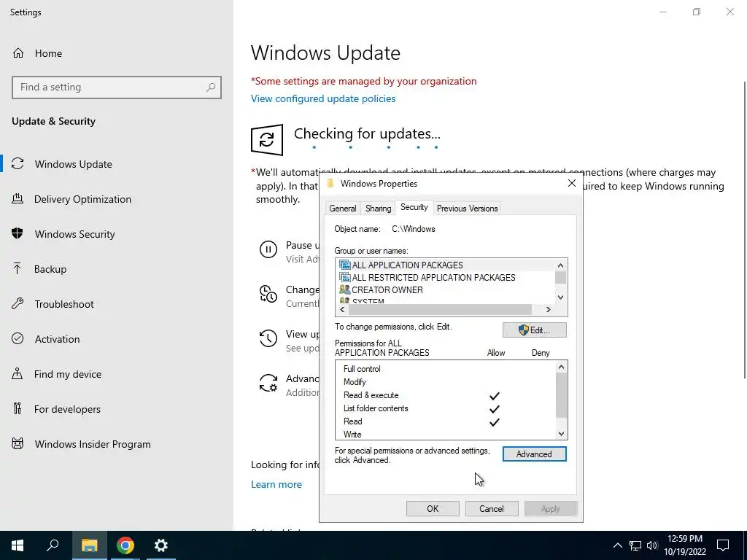Open the Action Center notifications

pyautogui.click(x=723, y=545)
